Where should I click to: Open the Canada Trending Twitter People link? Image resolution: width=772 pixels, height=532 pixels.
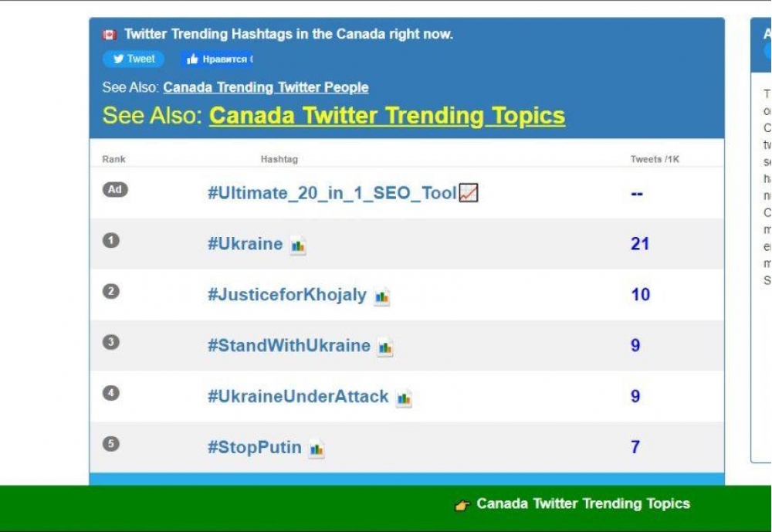266,87
